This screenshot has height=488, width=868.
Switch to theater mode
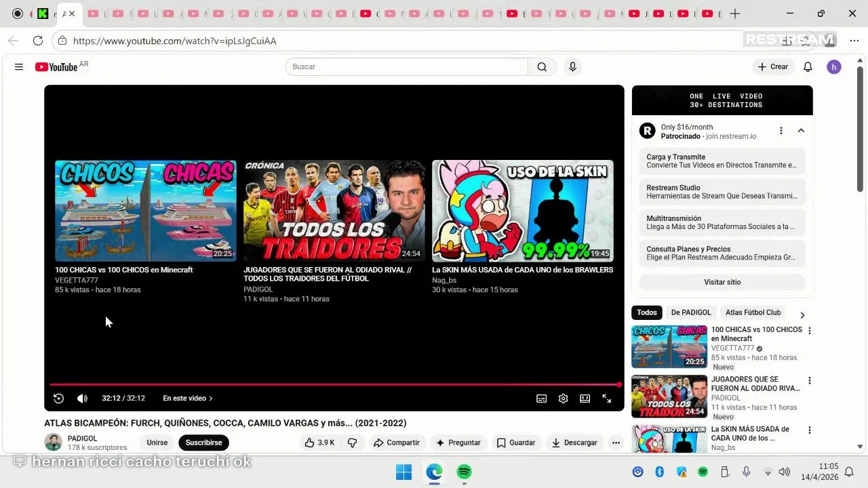(585, 399)
